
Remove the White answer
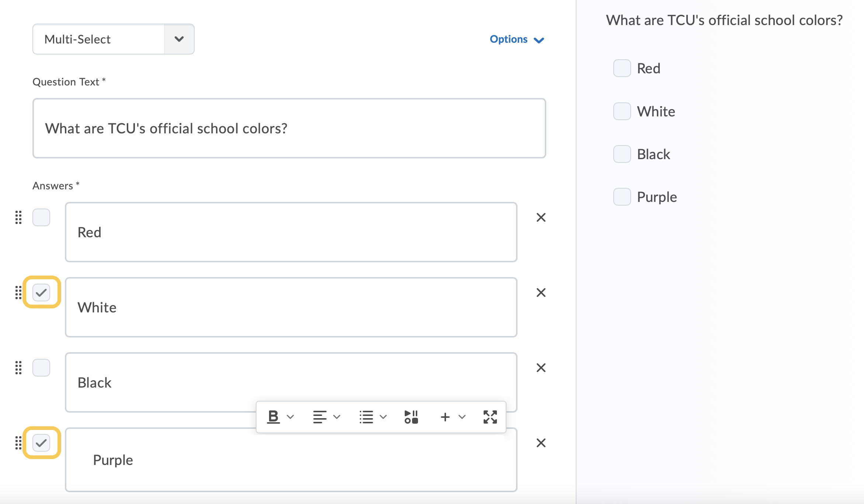(x=541, y=293)
